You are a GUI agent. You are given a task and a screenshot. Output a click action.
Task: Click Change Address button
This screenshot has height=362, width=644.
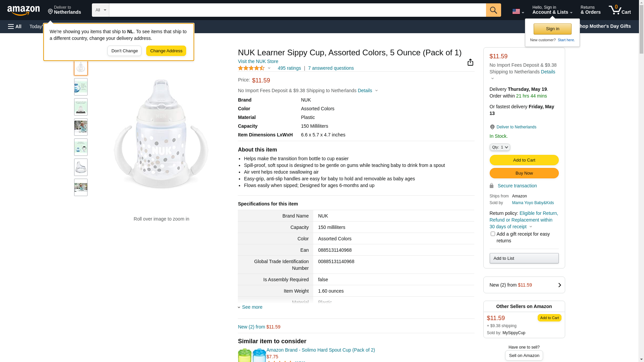[x=166, y=51]
